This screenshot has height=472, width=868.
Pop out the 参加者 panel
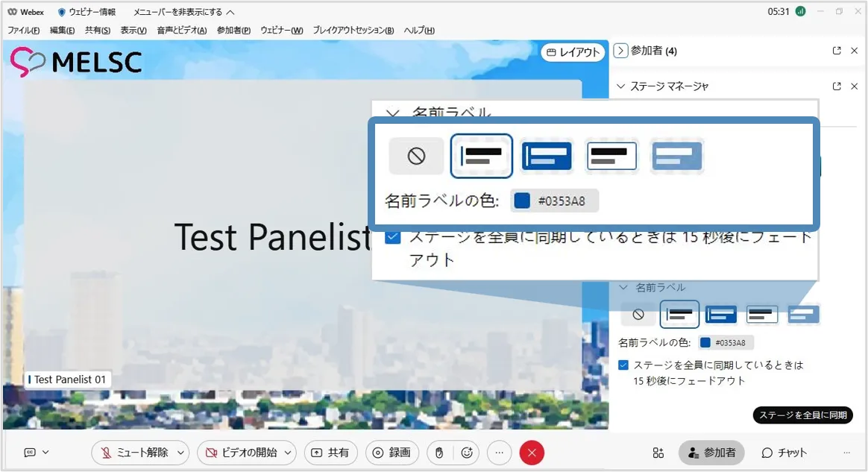click(837, 51)
